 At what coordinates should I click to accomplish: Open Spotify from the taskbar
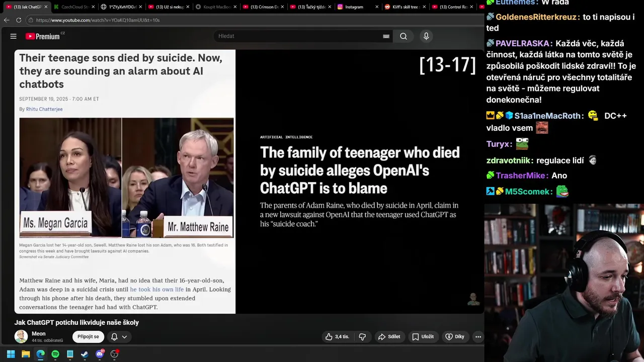(55, 354)
